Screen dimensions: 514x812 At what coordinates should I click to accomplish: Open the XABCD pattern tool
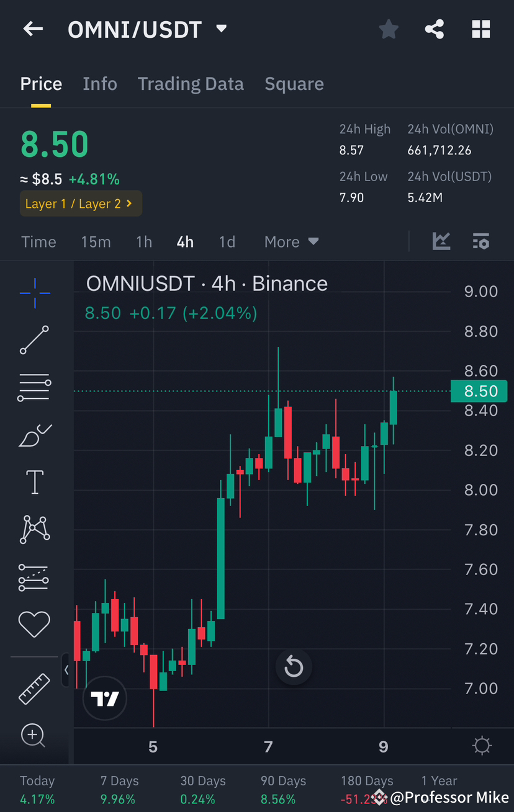coord(34,529)
